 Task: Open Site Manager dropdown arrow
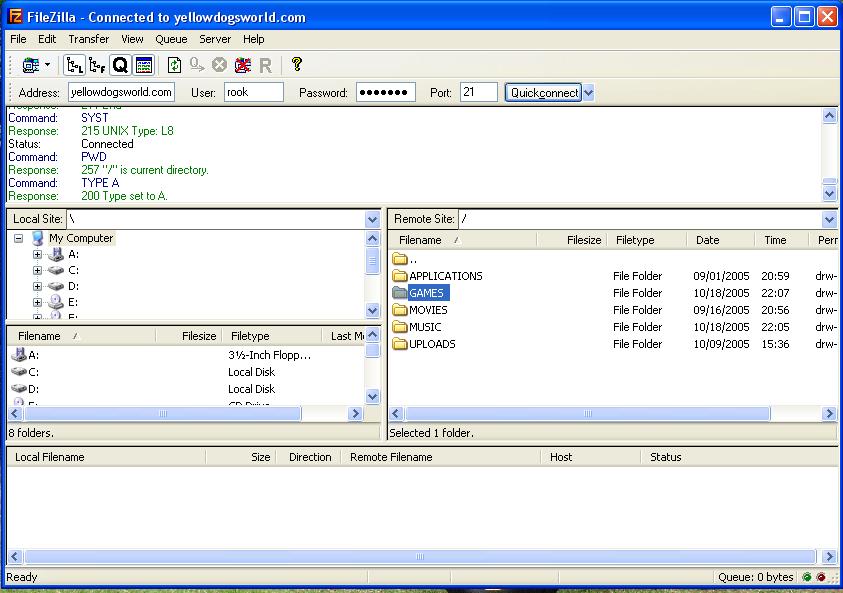pyautogui.click(x=47, y=65)
